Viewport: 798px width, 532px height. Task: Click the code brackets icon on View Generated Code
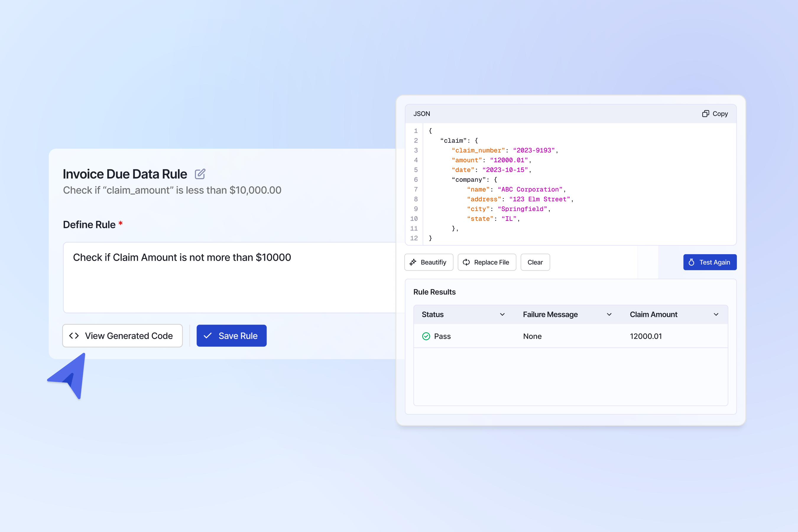[x=74, y=335]
